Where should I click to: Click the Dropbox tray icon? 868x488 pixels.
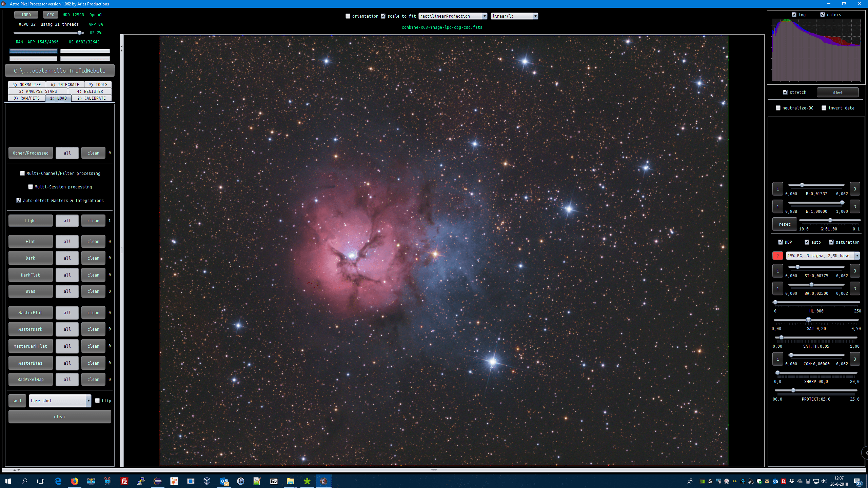pos(792,481)
